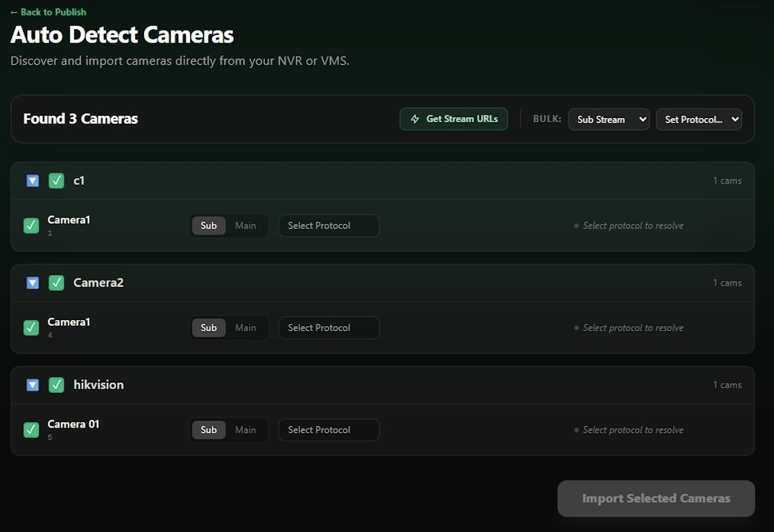Image resolution: width=774 pixels, height=532 pixels.
Task: Open the bulk Sub Stream dropdown
Action: [608, 119]
